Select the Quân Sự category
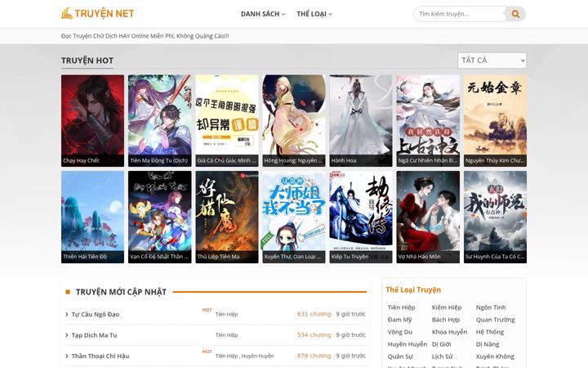This screenshot has width=588, height=368. click(400, 357)
